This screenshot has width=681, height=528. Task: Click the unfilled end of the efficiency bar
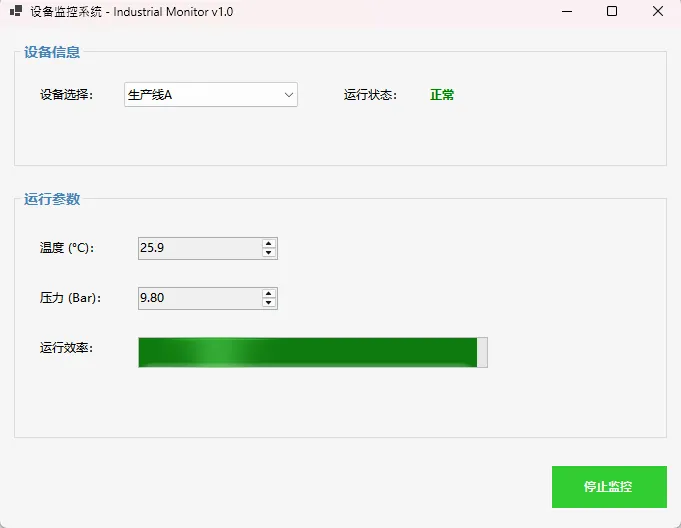pos(482,352)
